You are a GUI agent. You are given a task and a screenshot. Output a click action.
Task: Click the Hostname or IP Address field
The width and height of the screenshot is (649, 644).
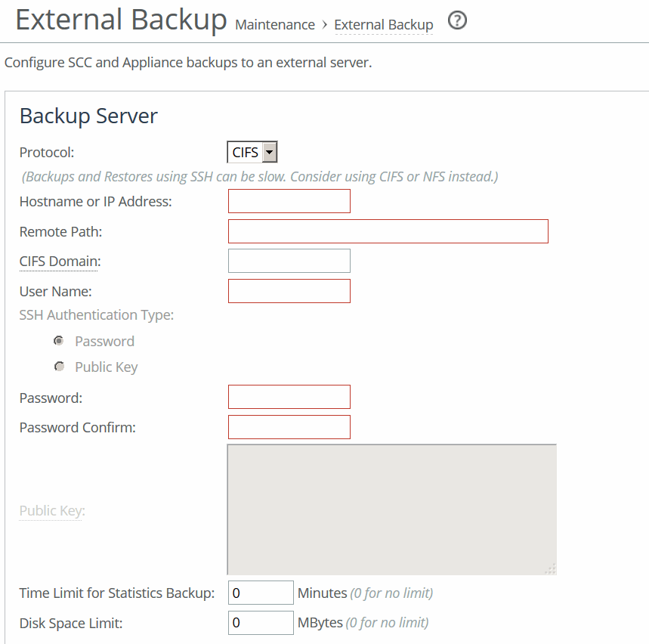289,201
